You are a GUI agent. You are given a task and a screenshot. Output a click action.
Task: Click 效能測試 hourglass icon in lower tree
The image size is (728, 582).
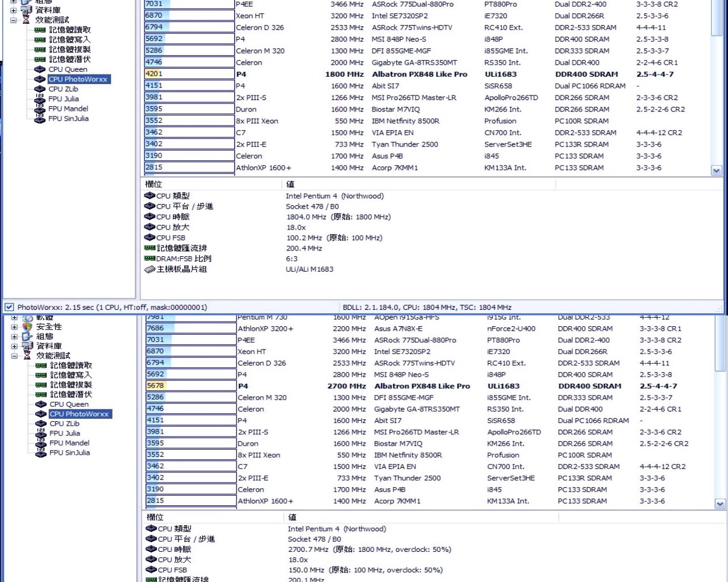(27, 355)
